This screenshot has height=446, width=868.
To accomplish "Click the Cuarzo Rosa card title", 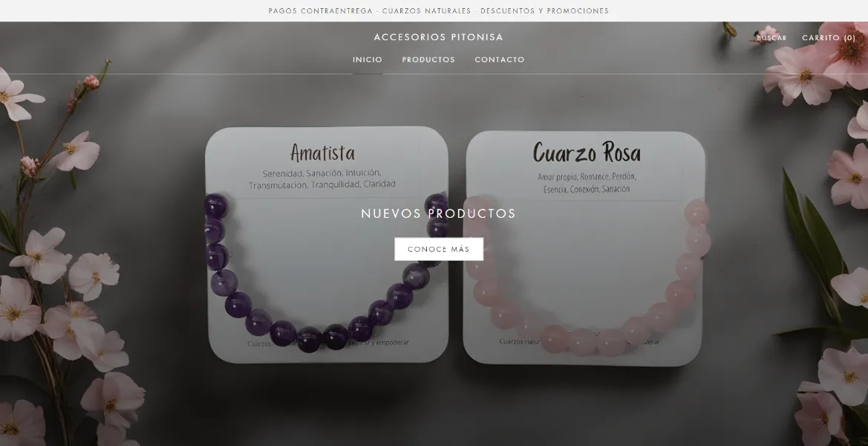I will pos(587,152).
